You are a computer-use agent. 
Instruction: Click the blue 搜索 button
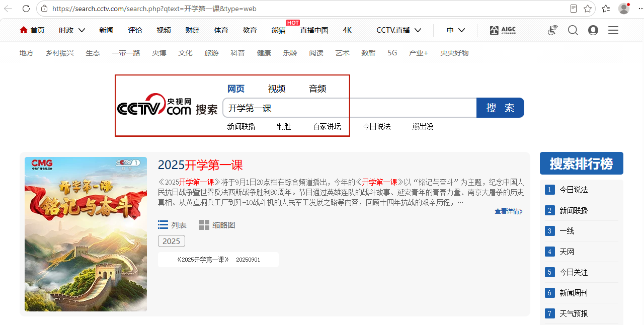point(500,108)
